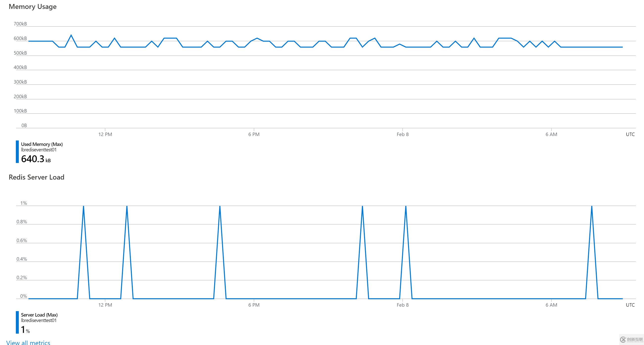This screenshot has height=345, width=644.
Task: Click the watermark logo in bottom corner
Action: 631,340
